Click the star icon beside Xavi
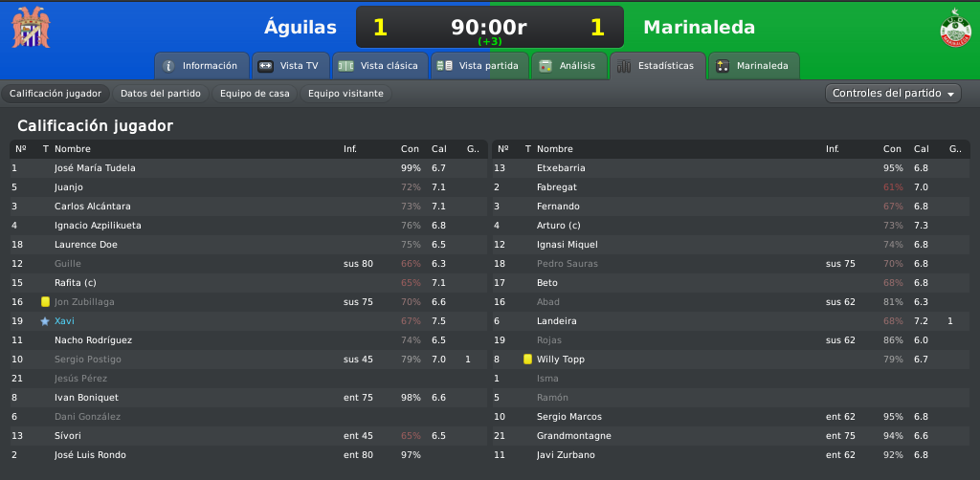Screen dimensions: 980x480 44,321
